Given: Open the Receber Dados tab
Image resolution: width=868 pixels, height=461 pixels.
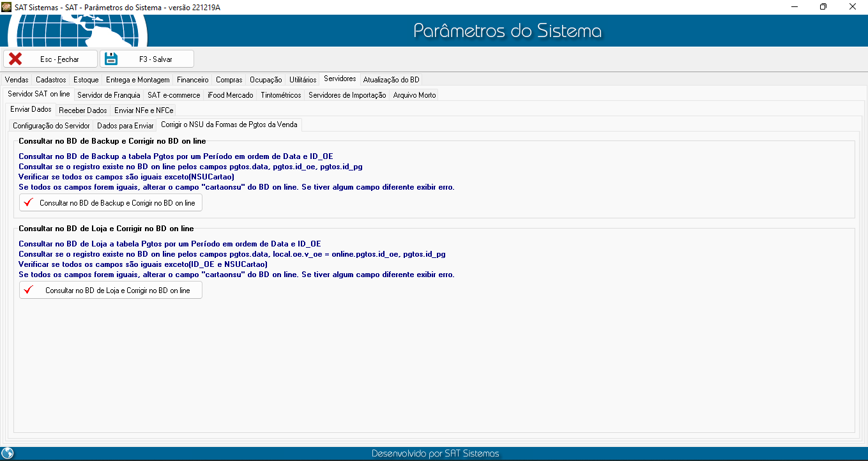Looking at the screenshot, I should tap(83, 110).
